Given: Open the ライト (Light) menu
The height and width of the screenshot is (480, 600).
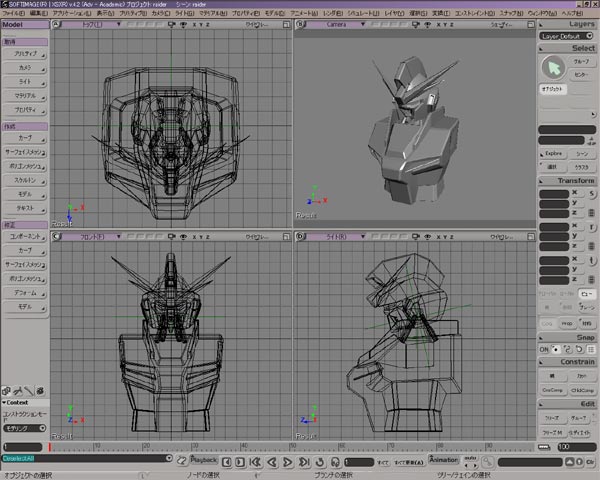Looking at the screenshot, I should pos(184,13).
